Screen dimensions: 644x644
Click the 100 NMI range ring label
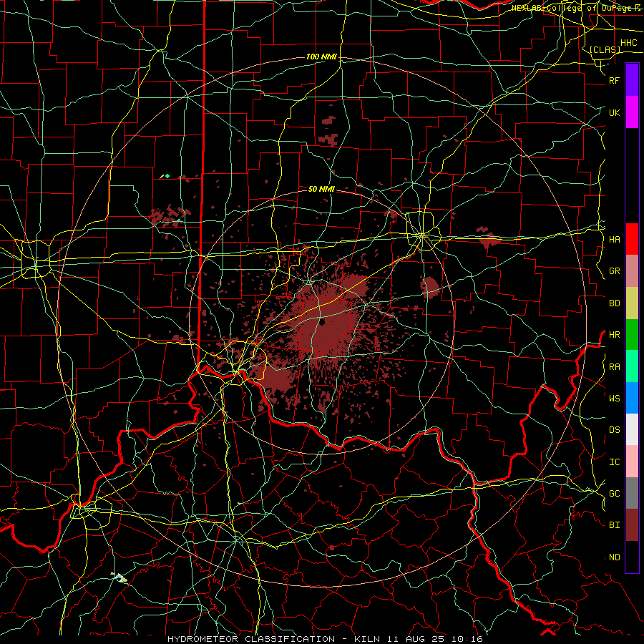point(321,57)
